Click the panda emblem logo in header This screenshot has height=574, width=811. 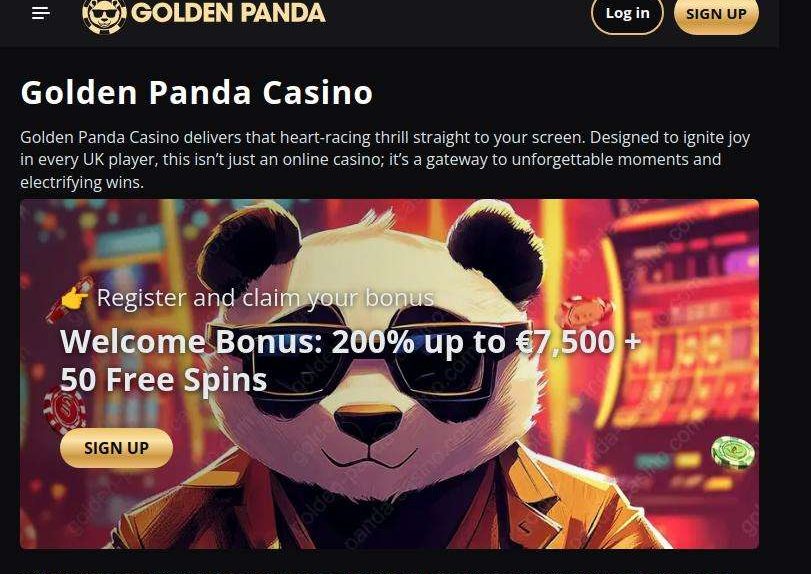104,15
